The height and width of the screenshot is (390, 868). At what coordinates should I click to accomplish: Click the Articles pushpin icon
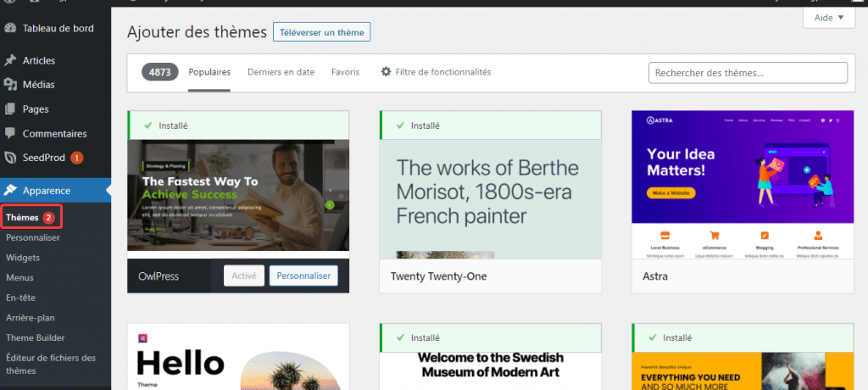click(x=10, y=60)
